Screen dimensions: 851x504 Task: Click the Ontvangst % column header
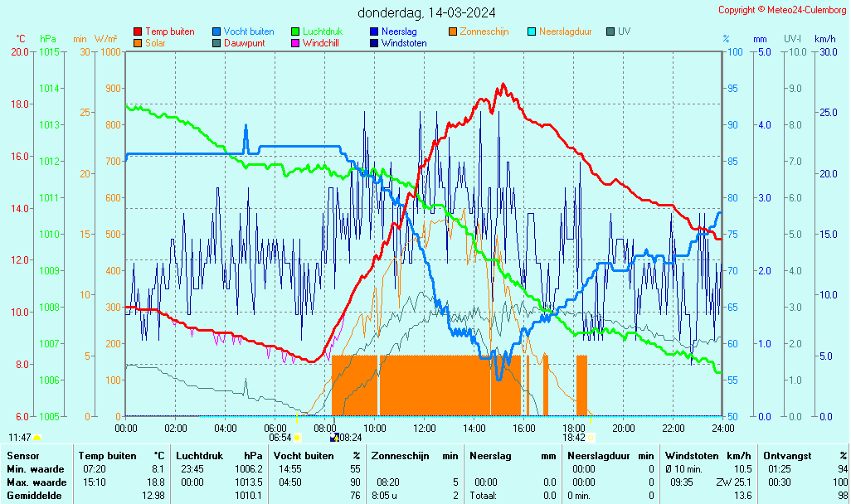805,455
